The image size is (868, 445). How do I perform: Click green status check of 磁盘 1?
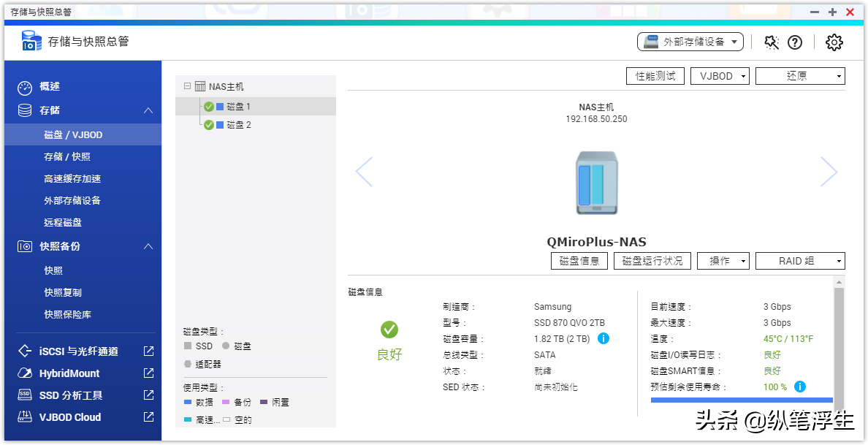point(209,107)
